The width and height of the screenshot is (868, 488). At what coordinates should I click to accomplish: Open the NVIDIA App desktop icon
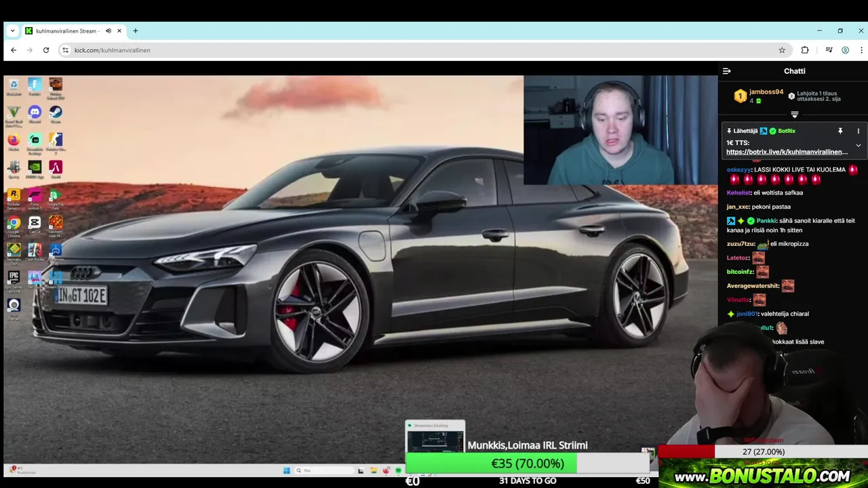[35, 169]
